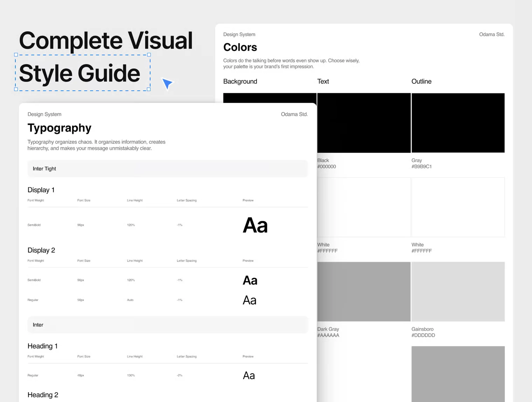The width and height of the screenshot is (532, 402).
Task: Click the "#000000" hex value
Action: (x=327, y=167)
